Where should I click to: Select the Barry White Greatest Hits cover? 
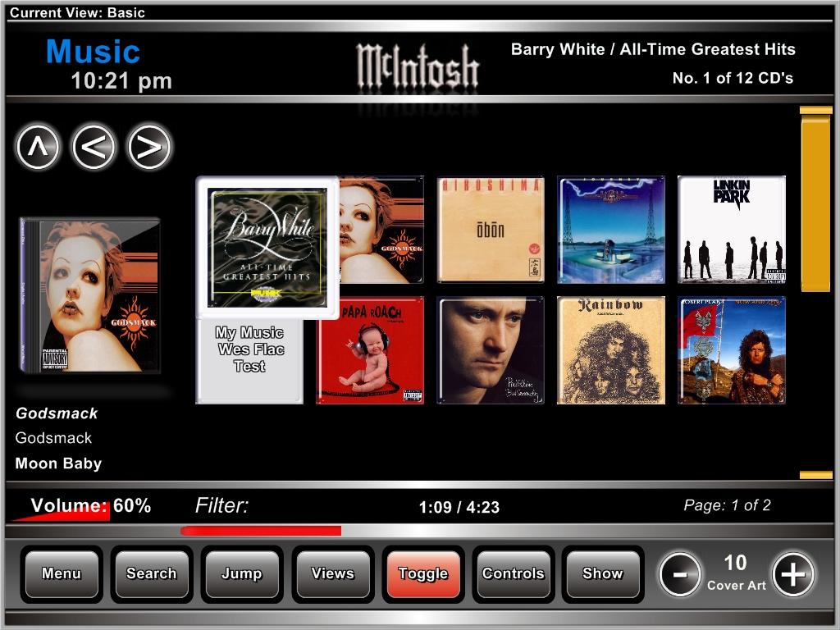tap(267, 247)
